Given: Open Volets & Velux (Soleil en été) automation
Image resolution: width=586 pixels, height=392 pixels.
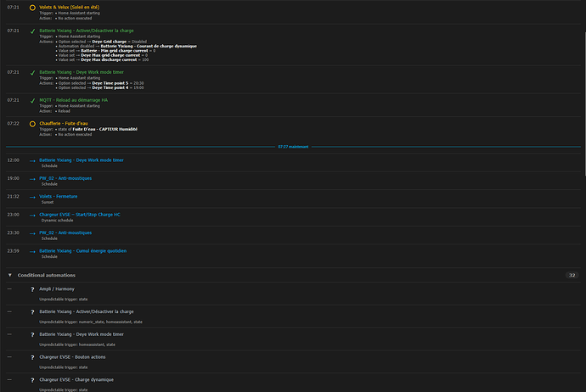Looking at the screenshot, I should (70, 7).
